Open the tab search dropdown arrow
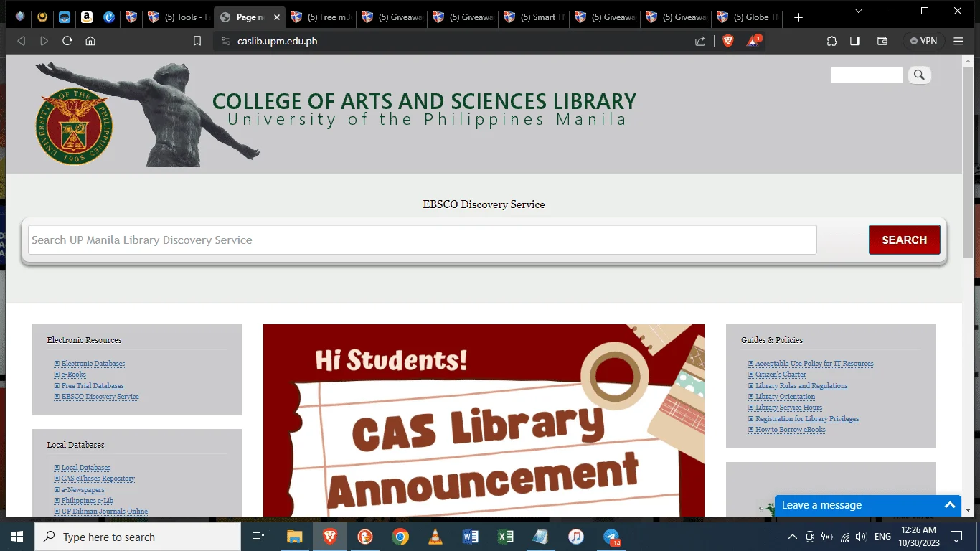980x551 pixels. click(860, 11)
